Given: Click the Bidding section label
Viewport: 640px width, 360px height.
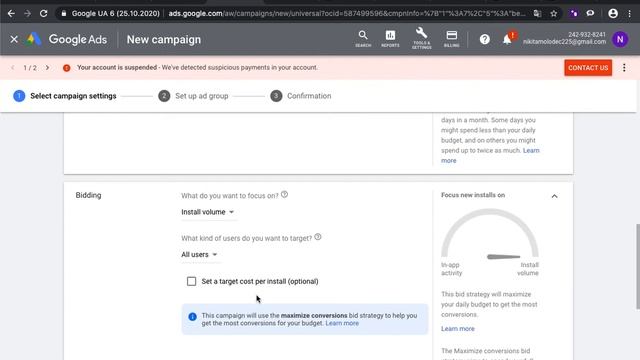Looking at the screenshot, I should pyautogui.click(x=88, y=195).
